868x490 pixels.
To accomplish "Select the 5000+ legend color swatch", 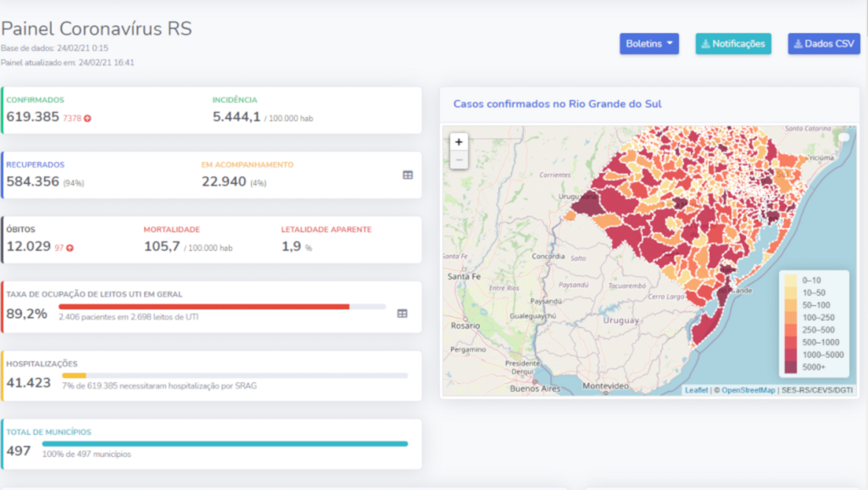I will 790,368.
